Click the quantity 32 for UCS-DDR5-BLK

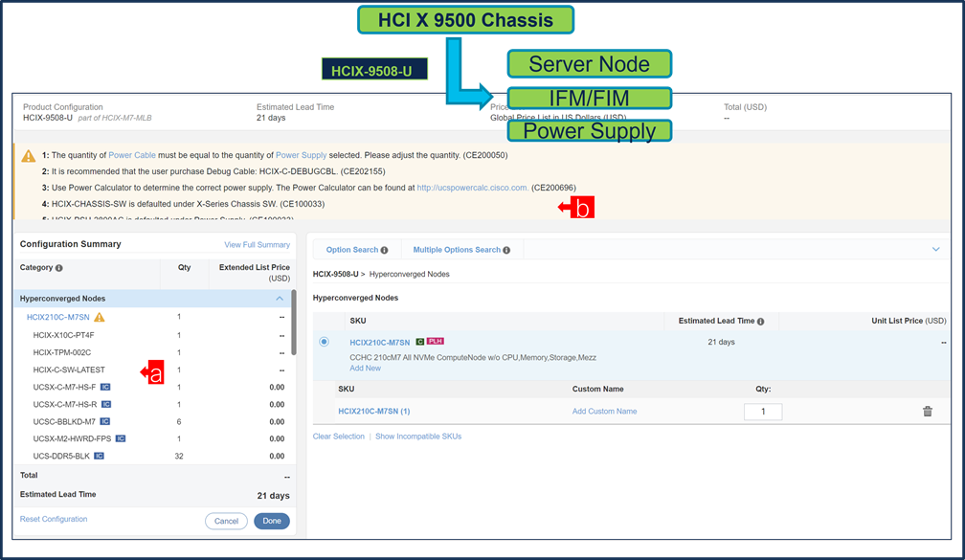(178, 456)
